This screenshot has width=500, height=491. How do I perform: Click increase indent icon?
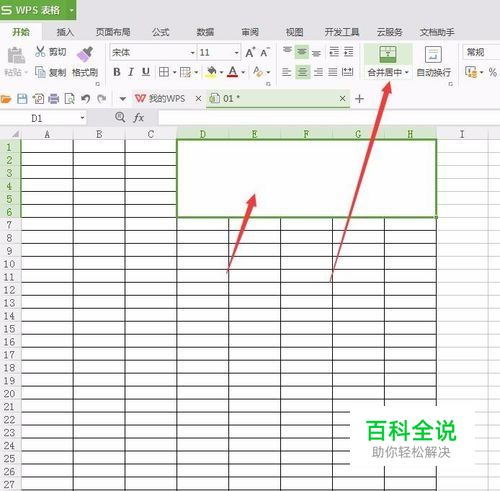click(x=349, y=52)
